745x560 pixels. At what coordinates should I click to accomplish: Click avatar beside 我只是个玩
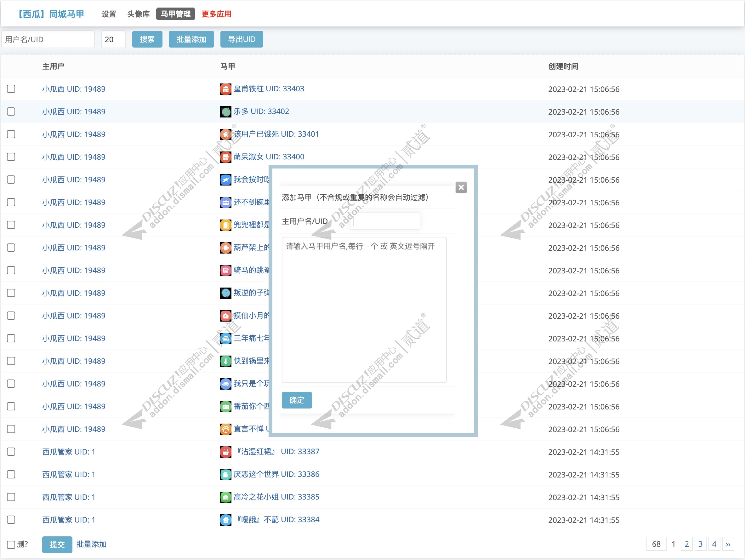[226, 384]
